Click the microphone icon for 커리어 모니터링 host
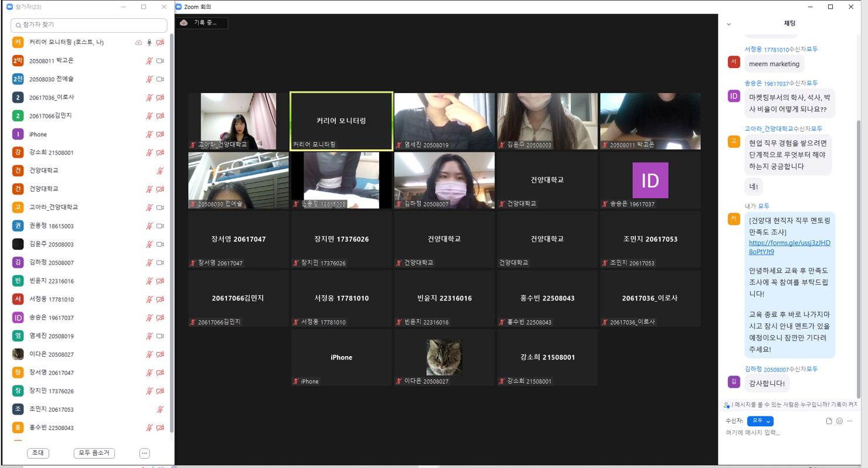 [149, 43]
